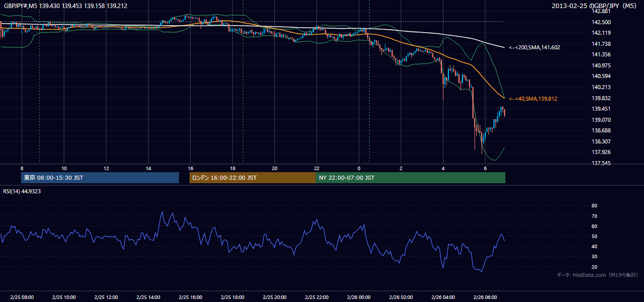Click the hour label 4 on price chart axis
This screenshot has height=302, width=644.
[443, 168]
